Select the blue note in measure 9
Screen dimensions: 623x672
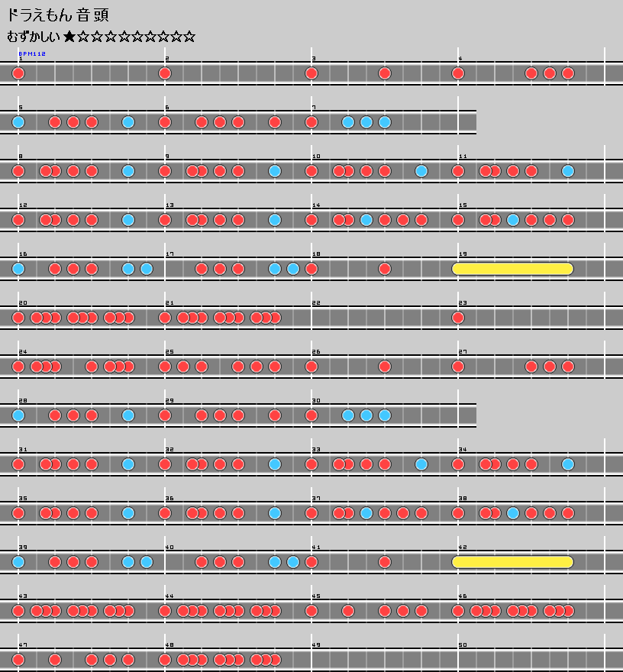point(275,171)
